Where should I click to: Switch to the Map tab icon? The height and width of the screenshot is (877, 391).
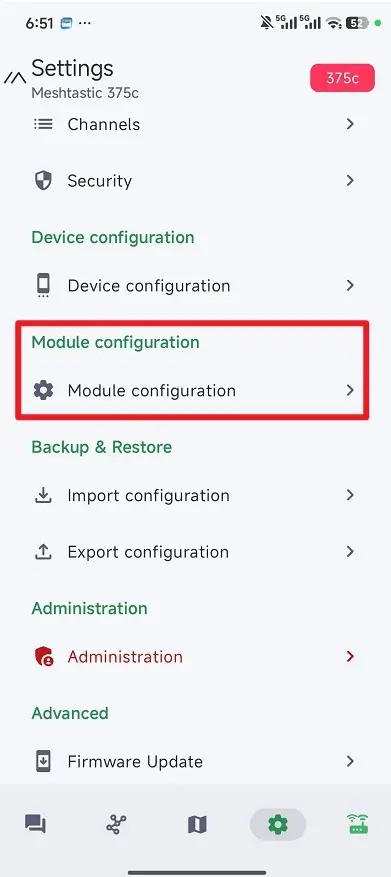(x=197, y=824)
